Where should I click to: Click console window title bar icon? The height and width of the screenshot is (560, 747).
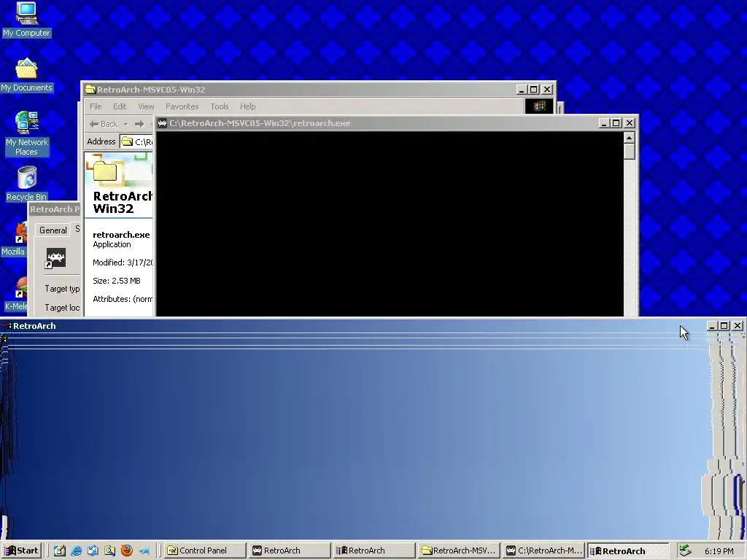click(x=163, y=122)
